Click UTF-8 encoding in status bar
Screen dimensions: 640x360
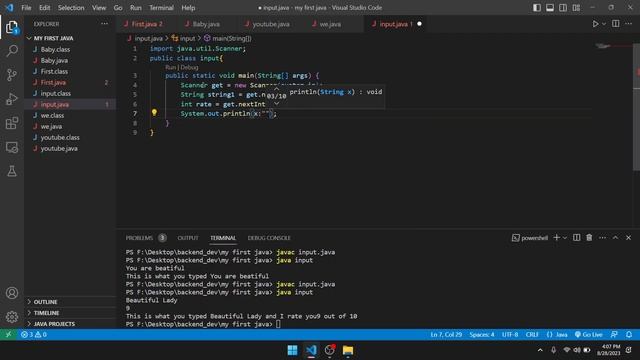510,334
